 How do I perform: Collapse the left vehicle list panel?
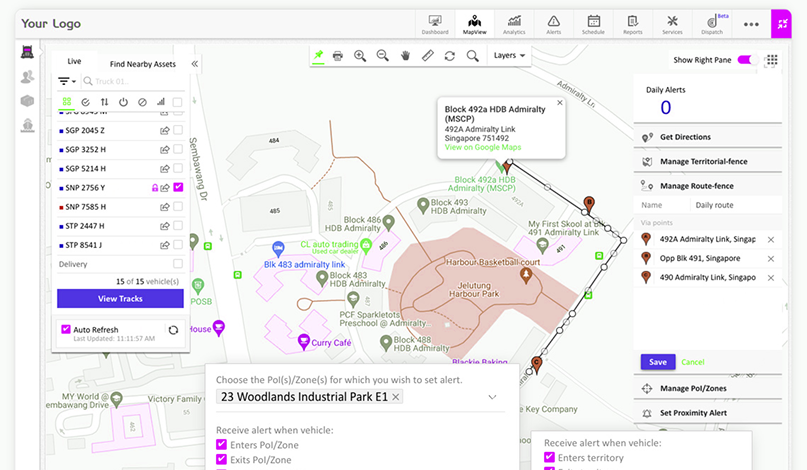195,64
